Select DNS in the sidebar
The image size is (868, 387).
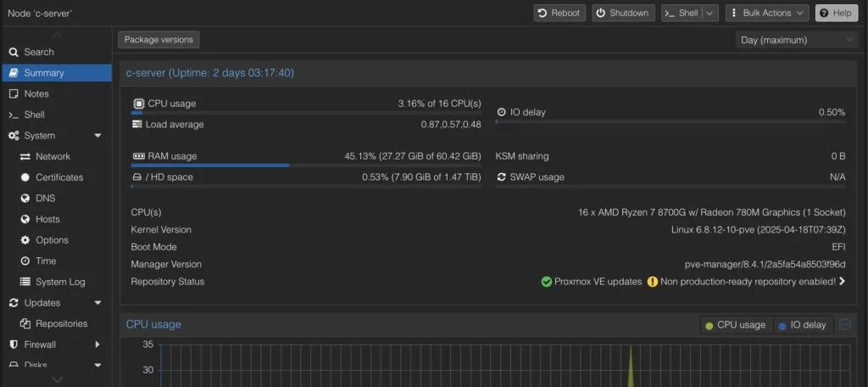coord(57,199)
